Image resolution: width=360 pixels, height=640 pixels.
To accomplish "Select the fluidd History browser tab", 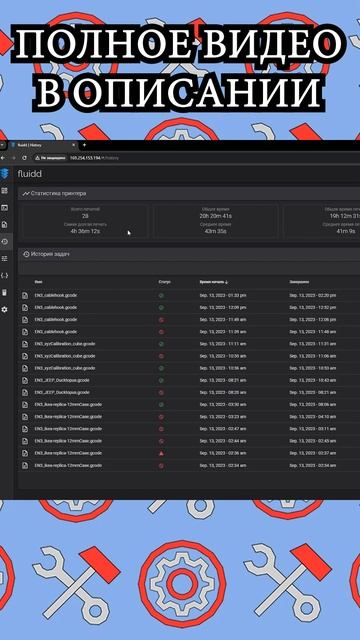I will (42, 145).
